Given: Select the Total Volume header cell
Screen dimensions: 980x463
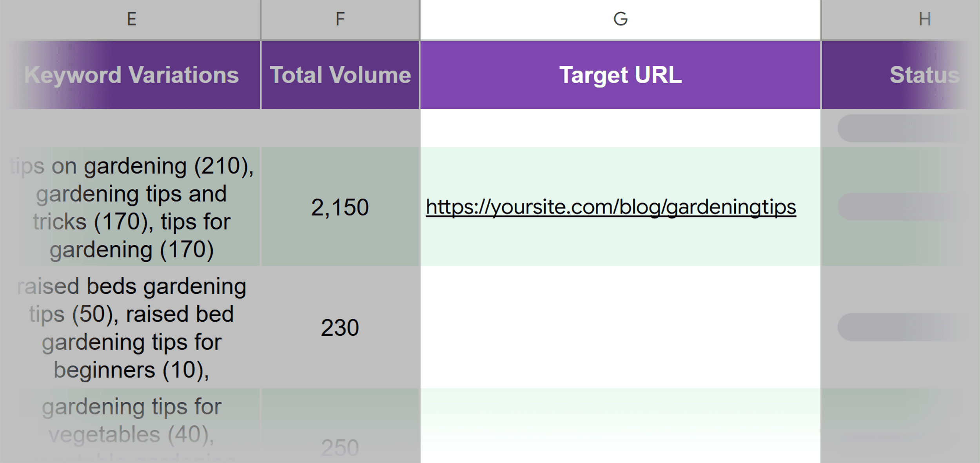Looking at the screenshot, I should (340, 75).
